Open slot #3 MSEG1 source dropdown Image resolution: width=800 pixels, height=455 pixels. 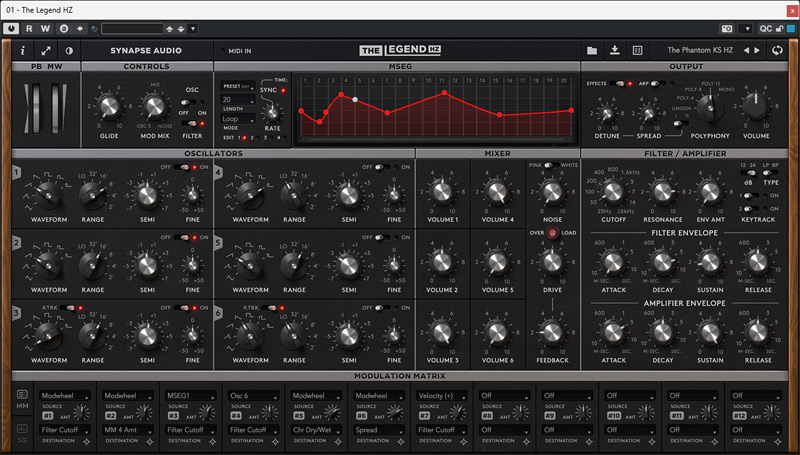coord(192,395)
